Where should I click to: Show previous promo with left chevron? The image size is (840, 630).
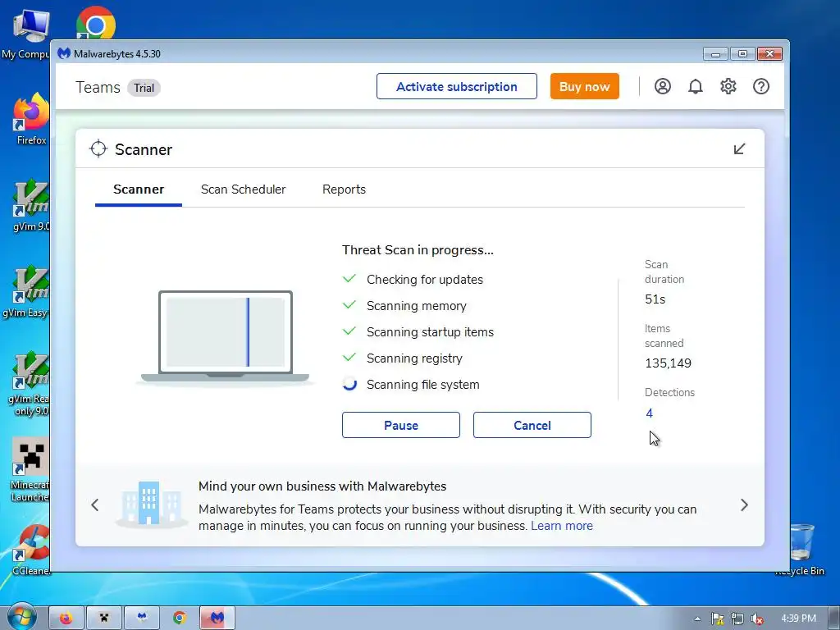tap(95, 504)
